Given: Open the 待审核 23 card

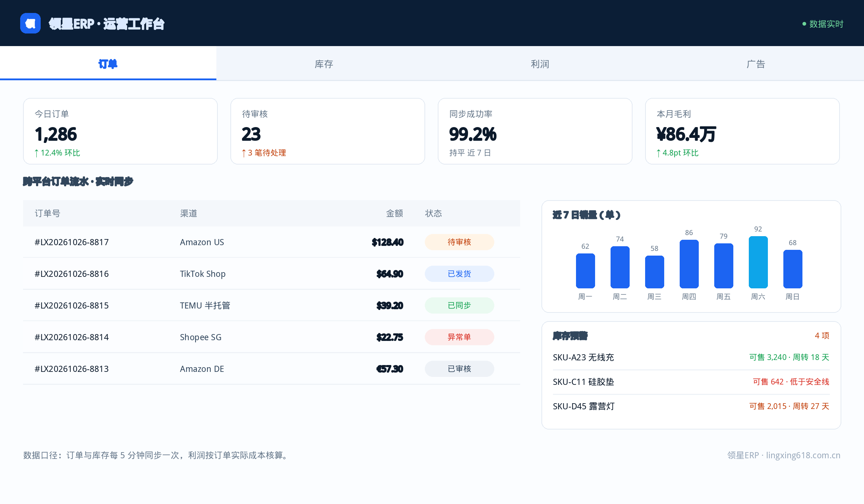Looking at the screenshot, I should [x=328, y=131].
